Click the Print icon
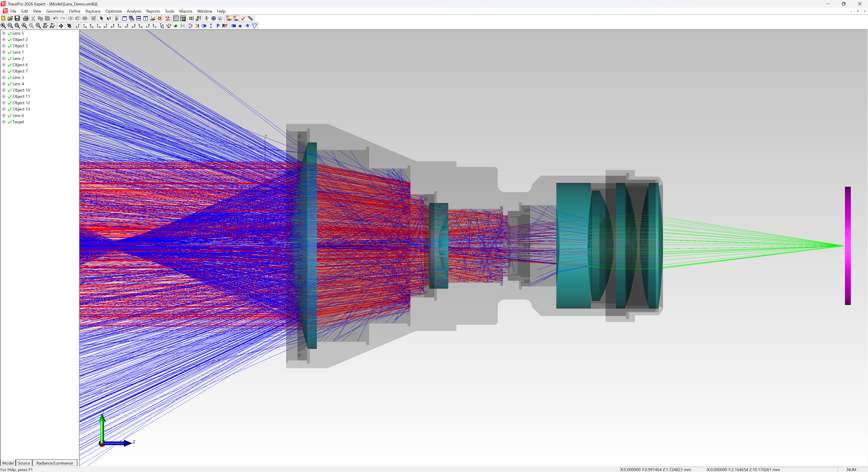Screen dimensions: 868x472 tap(26, 19)
